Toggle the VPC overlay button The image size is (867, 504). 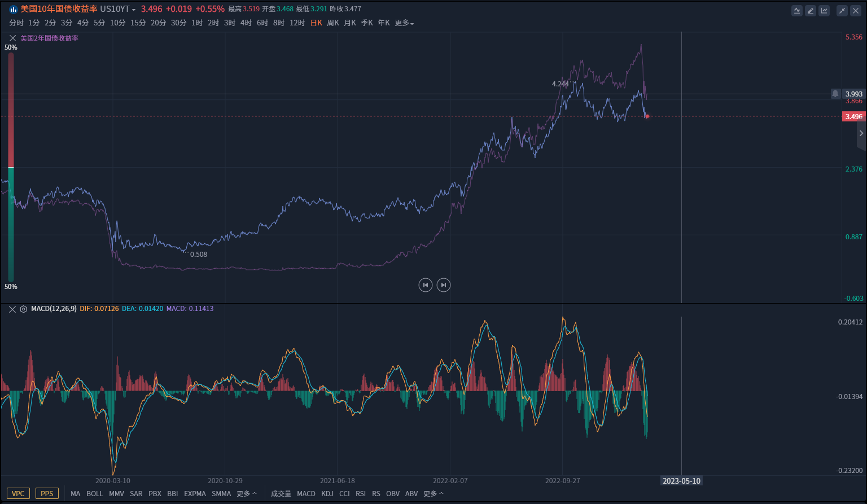(18, 494)
